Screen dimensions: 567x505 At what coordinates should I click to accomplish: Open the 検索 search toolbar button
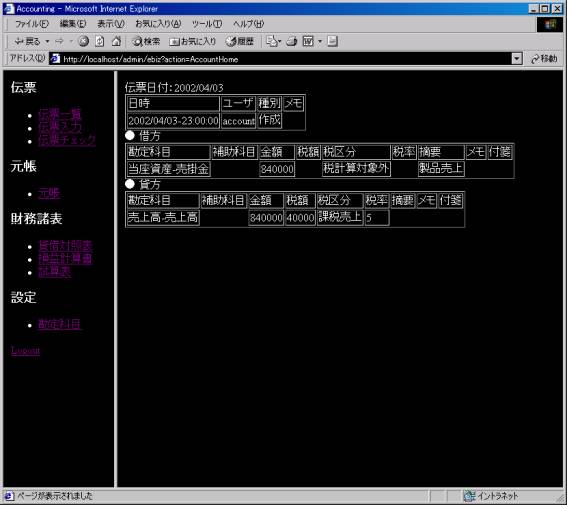[x=146, y=42]
